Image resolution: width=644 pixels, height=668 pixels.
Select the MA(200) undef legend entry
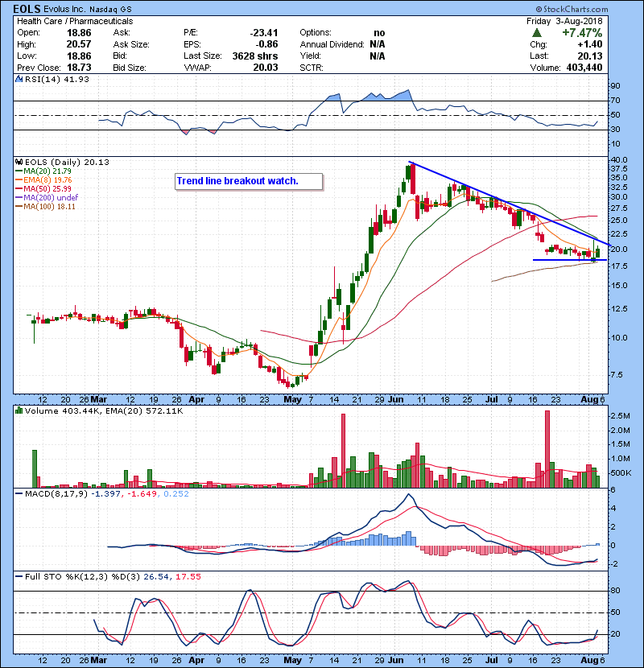point(47,197)
